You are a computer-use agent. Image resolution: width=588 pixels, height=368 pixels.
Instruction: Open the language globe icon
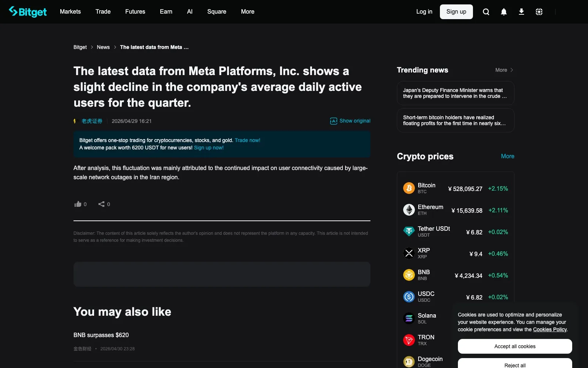(x=539, y=12)
